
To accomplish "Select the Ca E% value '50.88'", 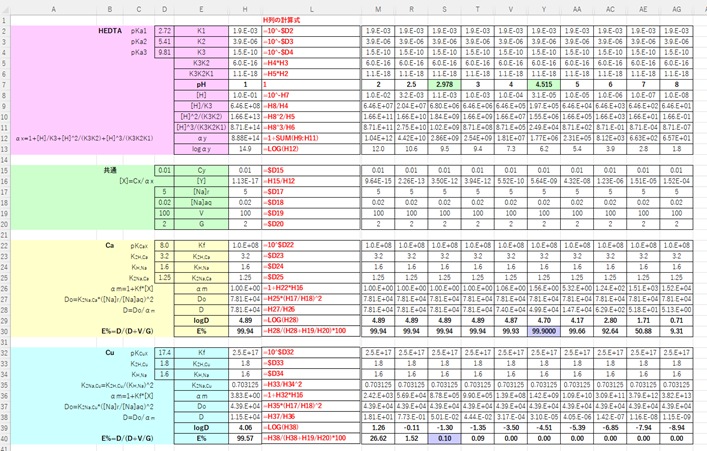I will coord(643,331).
